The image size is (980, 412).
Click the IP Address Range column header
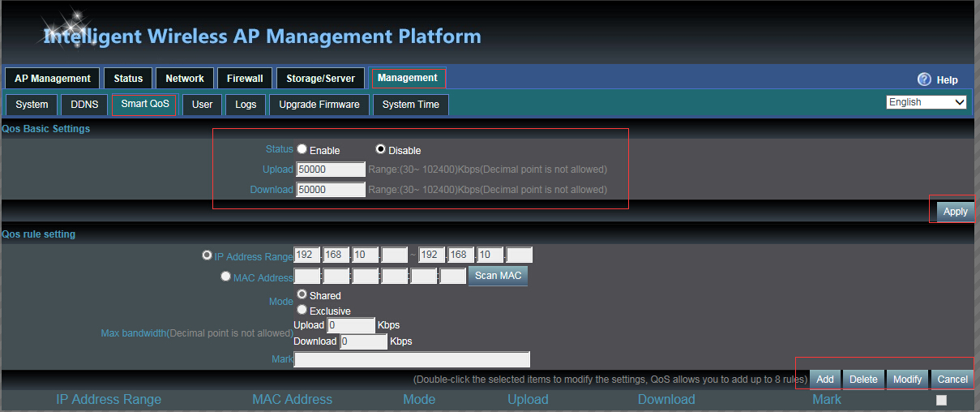coord(109,399)
